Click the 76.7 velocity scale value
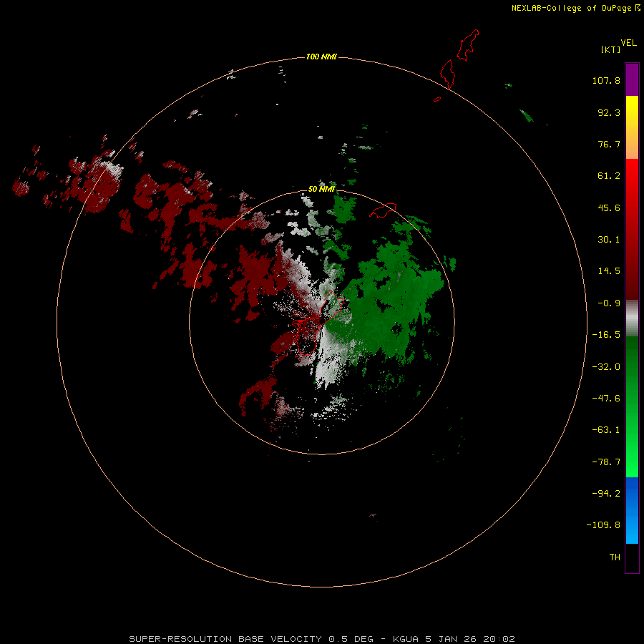This screenshot has height=644, width=644. point(609,144)
